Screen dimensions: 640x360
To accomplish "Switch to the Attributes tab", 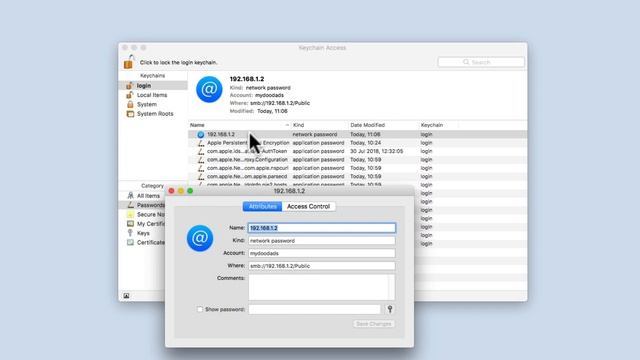I will pyautogui.click(x=262, y=207).
